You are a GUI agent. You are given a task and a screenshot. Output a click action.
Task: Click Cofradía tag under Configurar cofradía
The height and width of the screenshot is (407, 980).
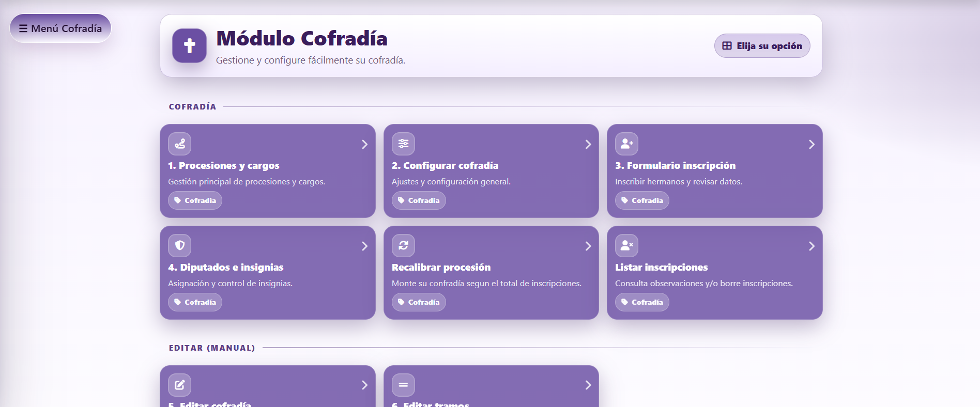(x=419, y=200)
